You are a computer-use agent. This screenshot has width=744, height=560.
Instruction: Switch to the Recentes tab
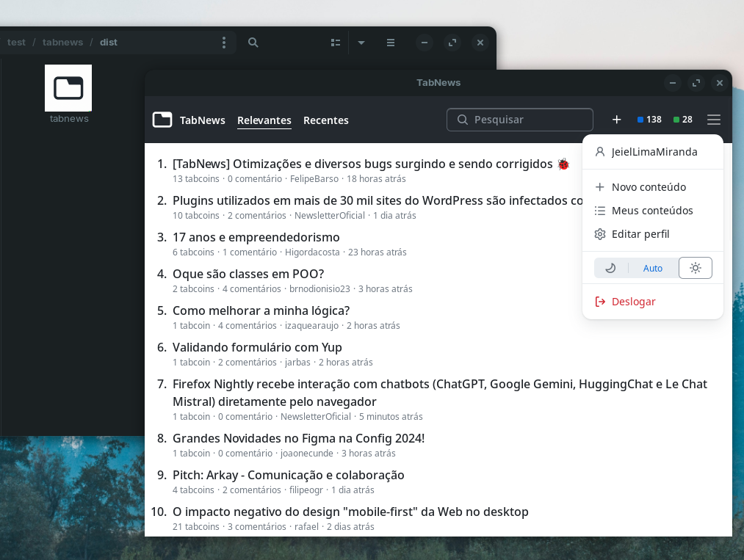tap(326, 120)
